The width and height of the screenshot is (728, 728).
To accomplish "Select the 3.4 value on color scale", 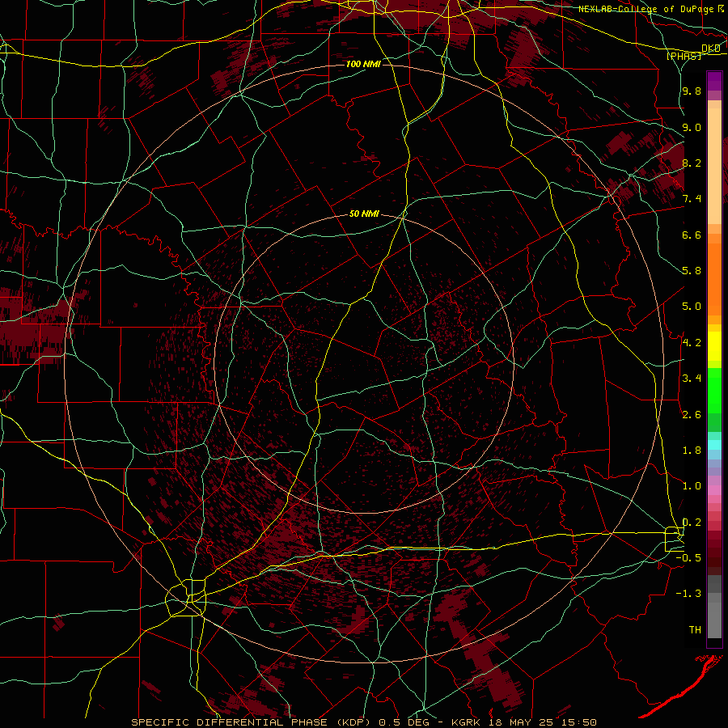I will 692,379.
